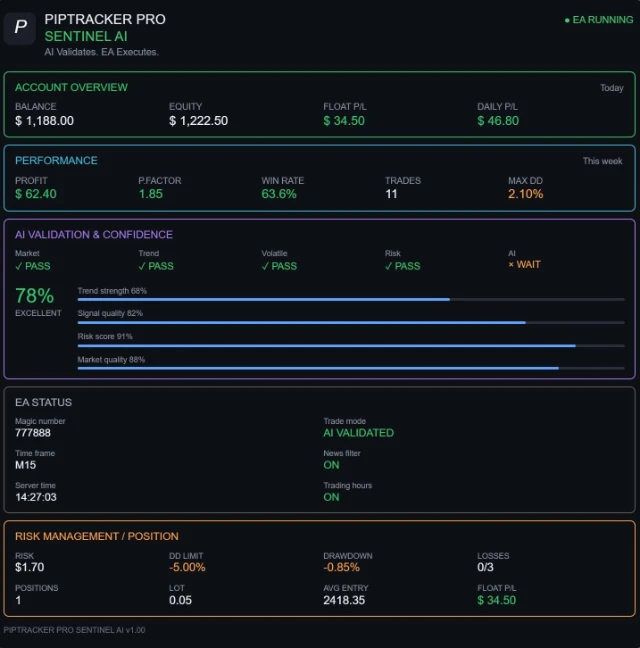Click the EA STATUS section header
This screenshot has width=640, height=648.
[x=43, y=402]
